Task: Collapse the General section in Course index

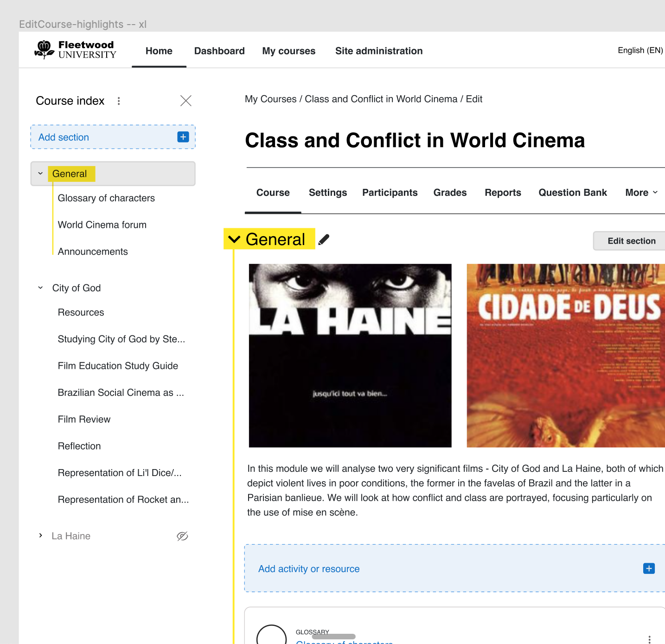Action: pos(40,174)
